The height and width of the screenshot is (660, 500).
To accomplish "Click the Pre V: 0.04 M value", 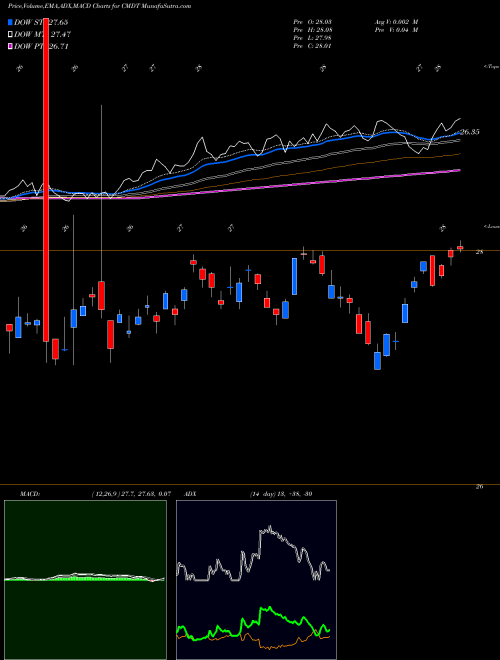I will pos(396,30).
